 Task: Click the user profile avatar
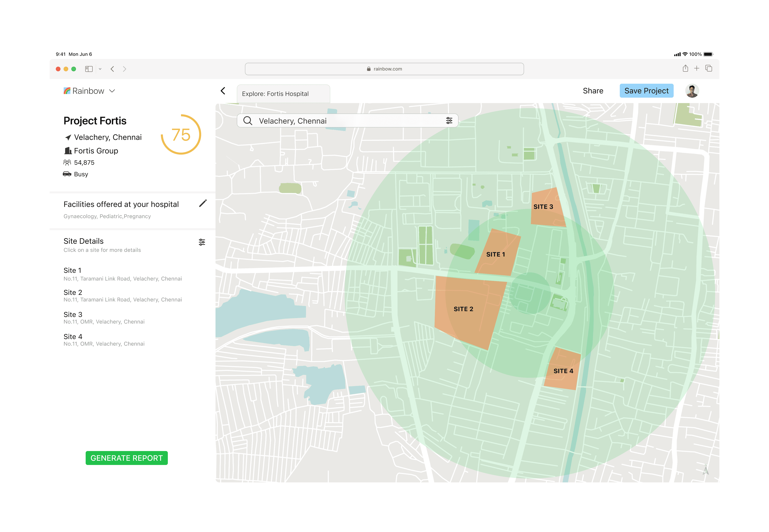pos(692,91)
